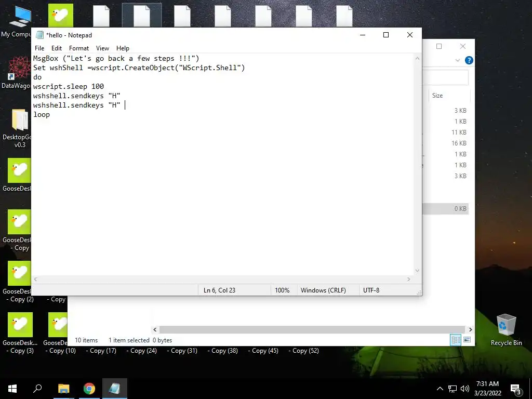Click the Explorer search box
This screenshot has width=532, height=399.
click(x=445, y=78)
